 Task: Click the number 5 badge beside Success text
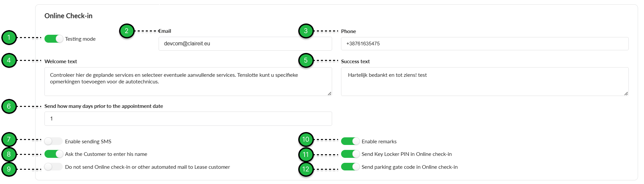[306, 61]
